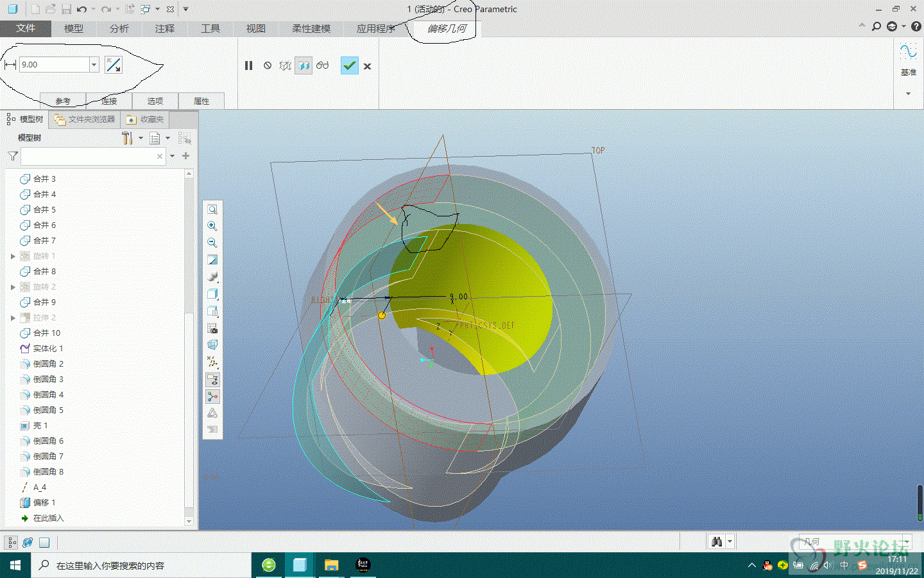The width and height of the screenshot is (924, 578).
Task: Switch to the 应用程序 ribbon tab
Action: coord(376,28)
